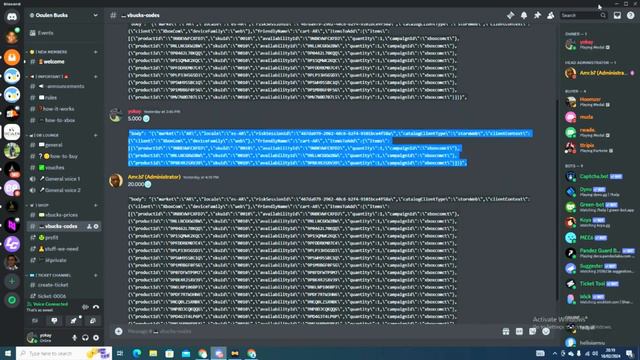The image size is (640, 360).
Task: Open pinned messages icon in header
Action: click(537, 16)
